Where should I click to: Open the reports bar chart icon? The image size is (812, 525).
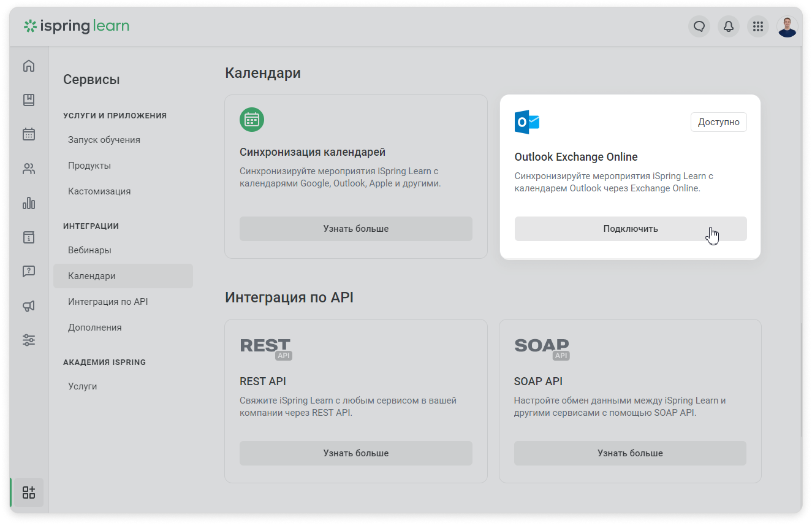[29, 203]
